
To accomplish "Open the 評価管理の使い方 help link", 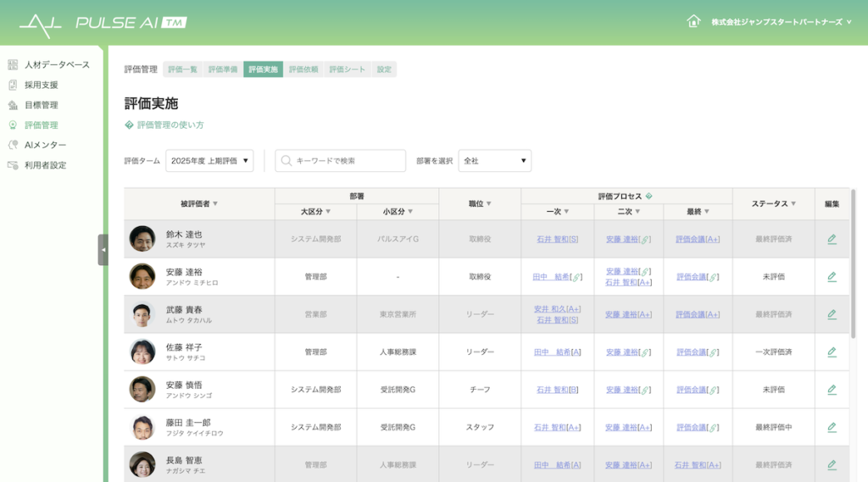I will point(170,125).
